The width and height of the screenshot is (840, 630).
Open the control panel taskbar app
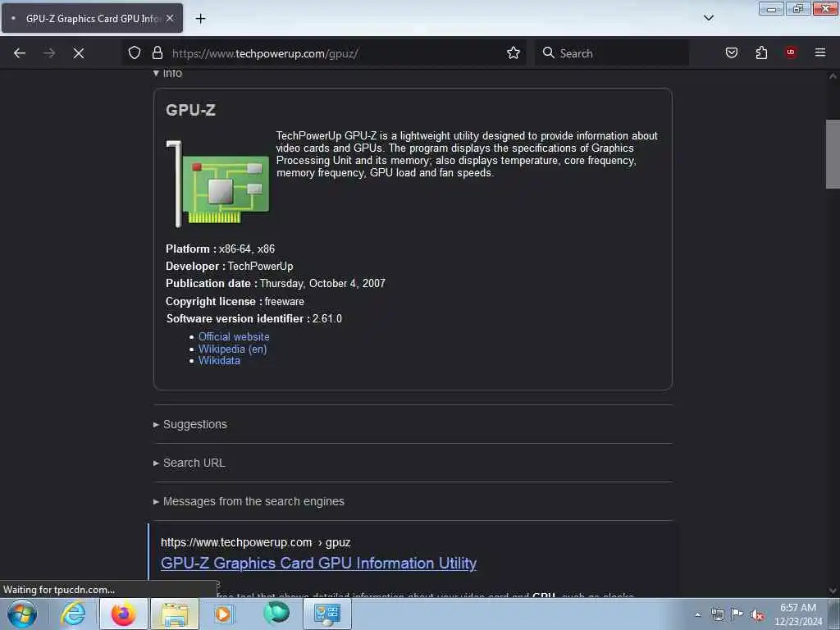326,614
